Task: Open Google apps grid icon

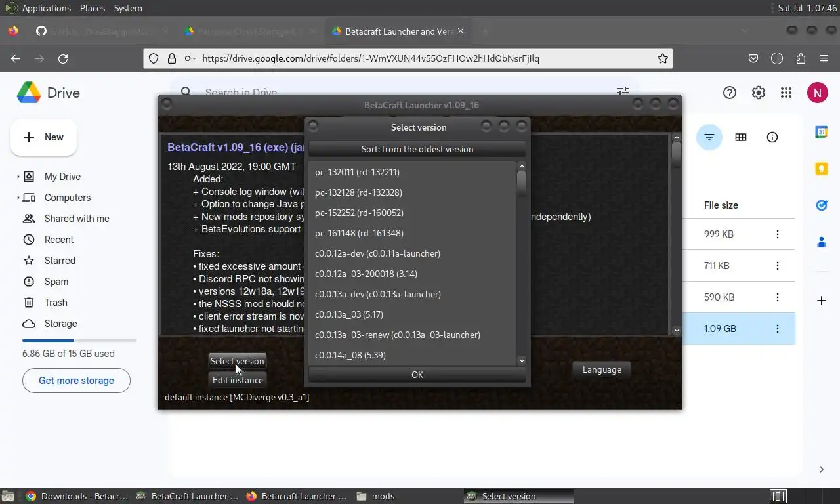Action: point(786,93)
